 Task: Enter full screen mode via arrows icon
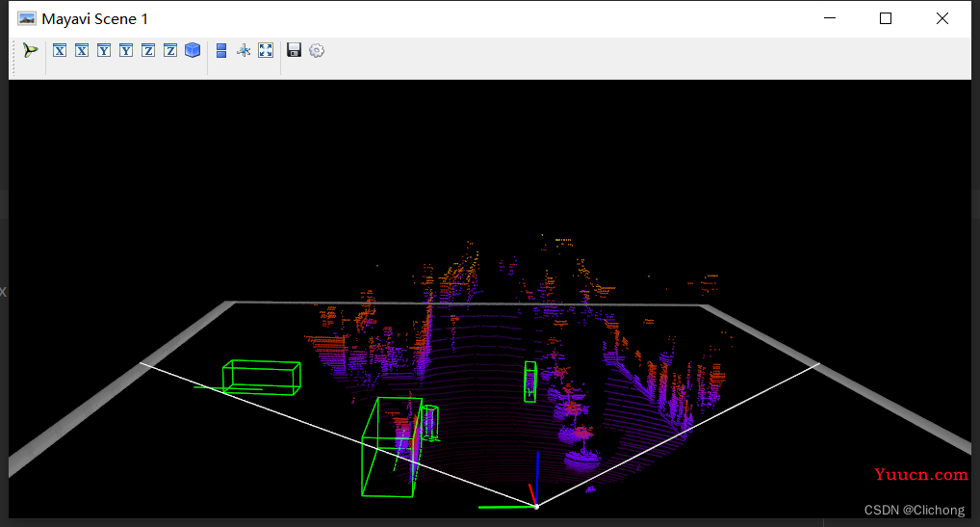(x=266, y=51)
